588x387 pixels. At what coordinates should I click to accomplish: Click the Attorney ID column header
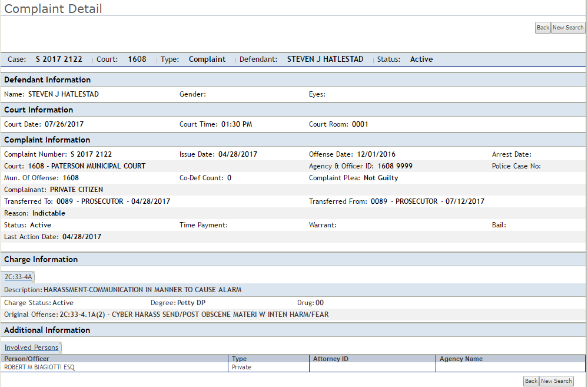click(x=331, y=358)
